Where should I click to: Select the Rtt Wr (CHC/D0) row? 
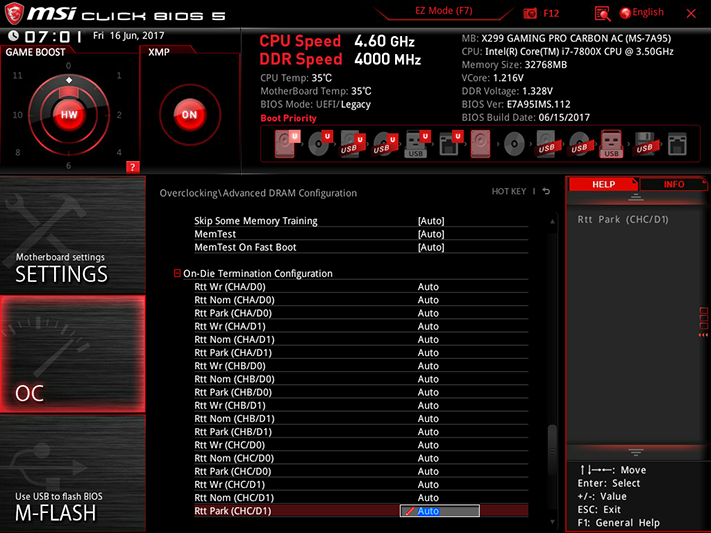(x=361, y=445)
